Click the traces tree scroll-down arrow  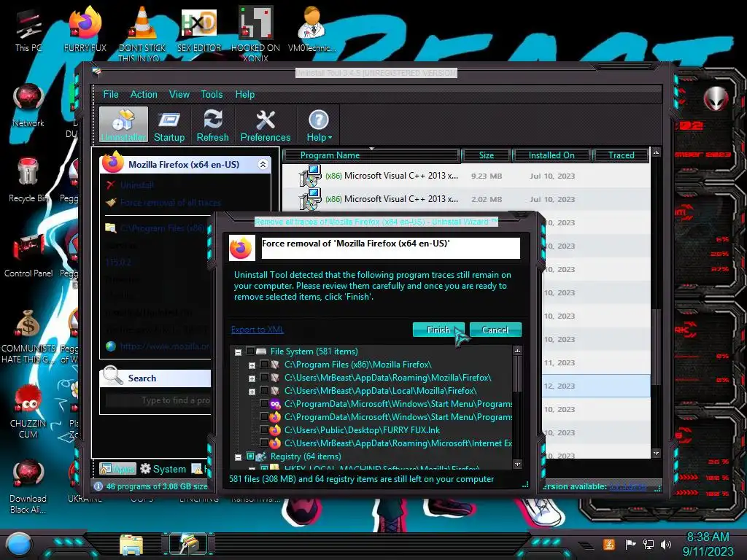[x=517, y=463]
